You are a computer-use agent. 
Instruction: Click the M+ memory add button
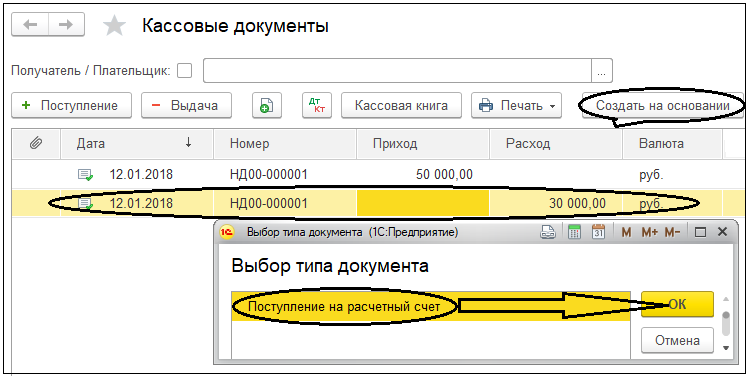(649, 232)
